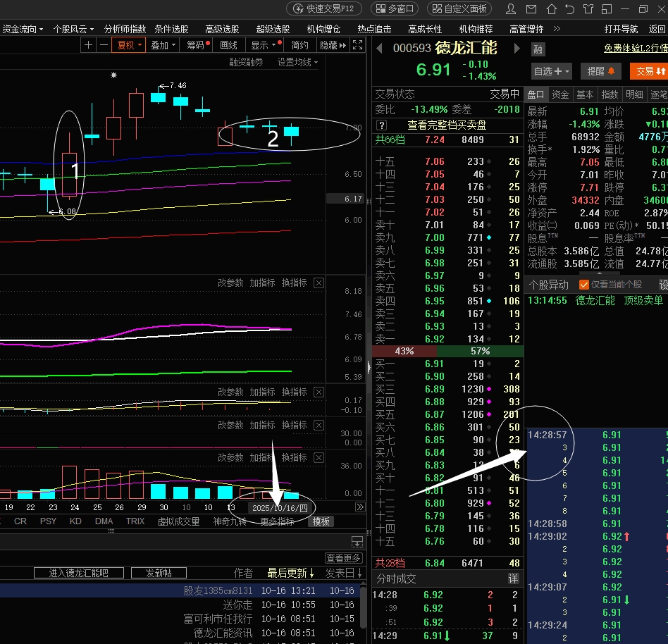Click the 发新帖 new post button
The width and height of the screenshot is (668, 644).
pyautogui.click(x=159, y=573)
